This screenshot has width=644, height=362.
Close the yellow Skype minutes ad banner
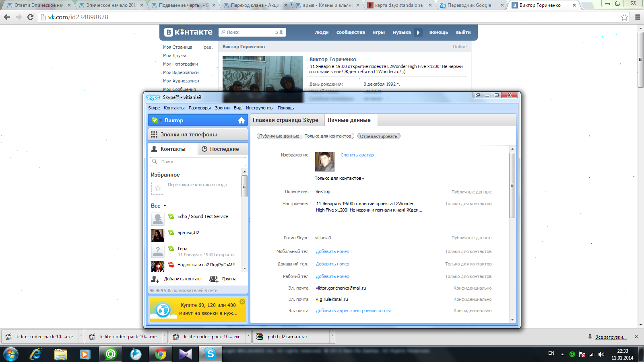[x=242, y=301]
